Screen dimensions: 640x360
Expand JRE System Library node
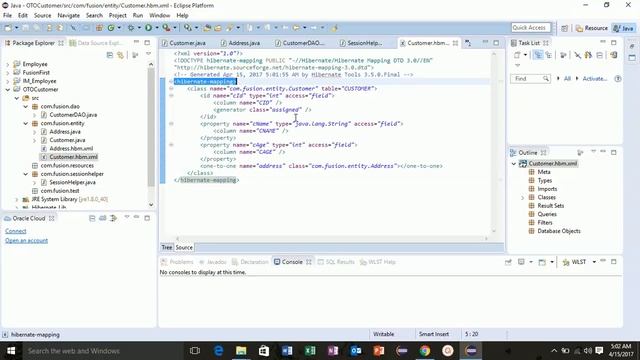coord(17,199)
